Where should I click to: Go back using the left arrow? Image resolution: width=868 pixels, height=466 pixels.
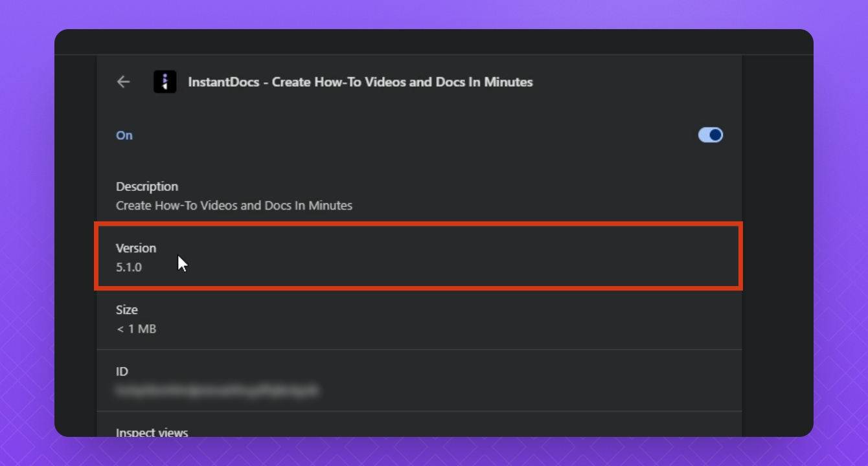pyautogui.click(x=123, y=82)
